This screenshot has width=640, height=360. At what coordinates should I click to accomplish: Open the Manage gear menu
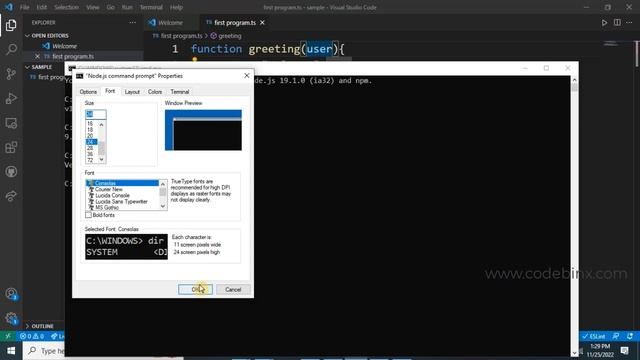coord(11,318)
